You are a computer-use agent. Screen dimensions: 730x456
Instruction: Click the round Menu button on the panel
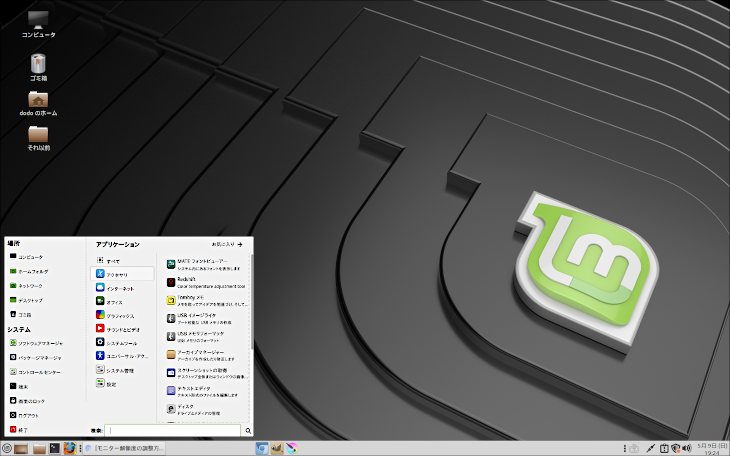7,449
